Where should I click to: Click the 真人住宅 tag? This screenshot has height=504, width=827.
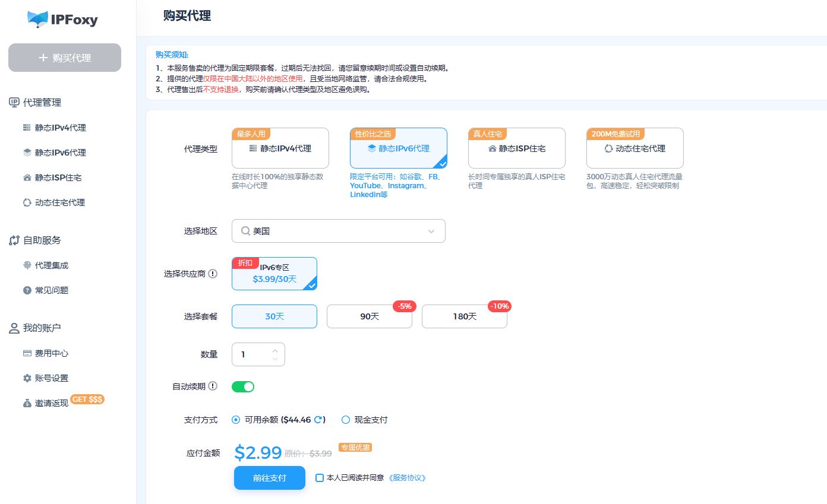click(x=487, y=134)
